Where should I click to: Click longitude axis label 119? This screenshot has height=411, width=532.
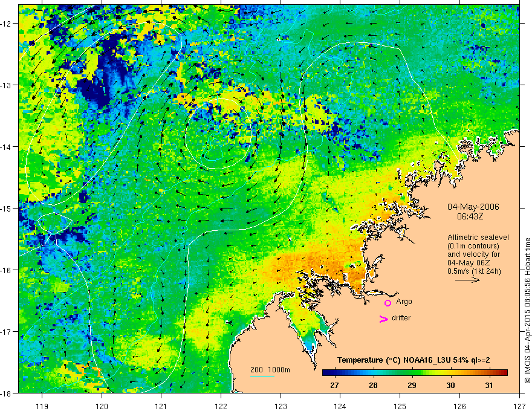42,406
